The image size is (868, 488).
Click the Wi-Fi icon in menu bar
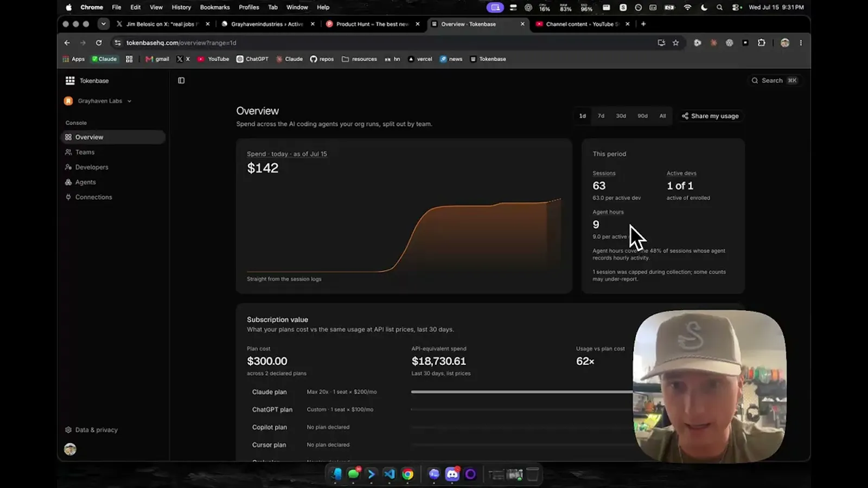tap(688, 8)
